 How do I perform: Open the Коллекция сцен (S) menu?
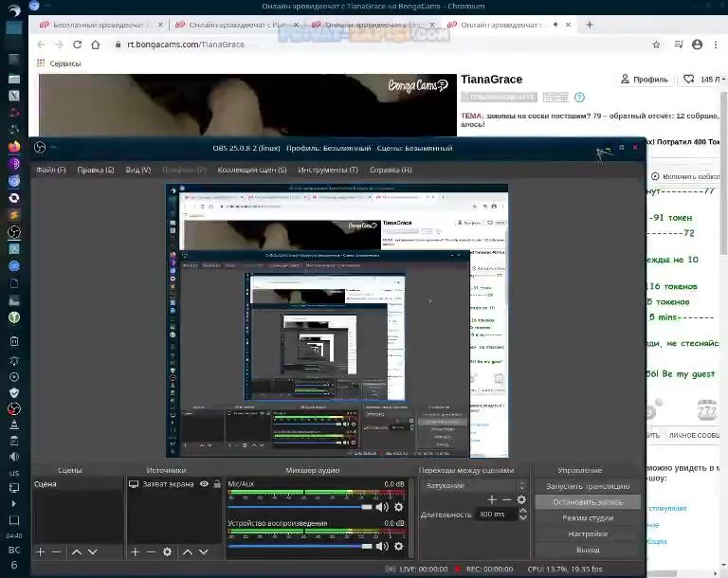(x=252, y=170)
